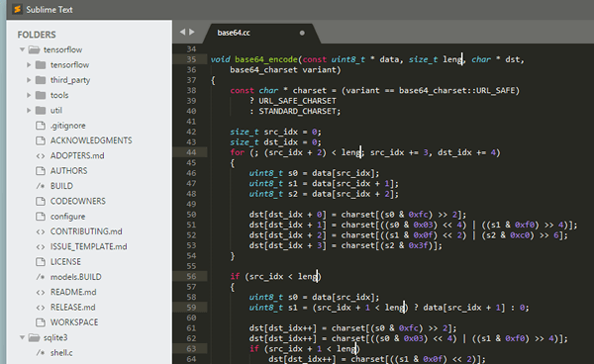Open shell.c under sqlite3
594x364 pixels.
coord(61,352)
